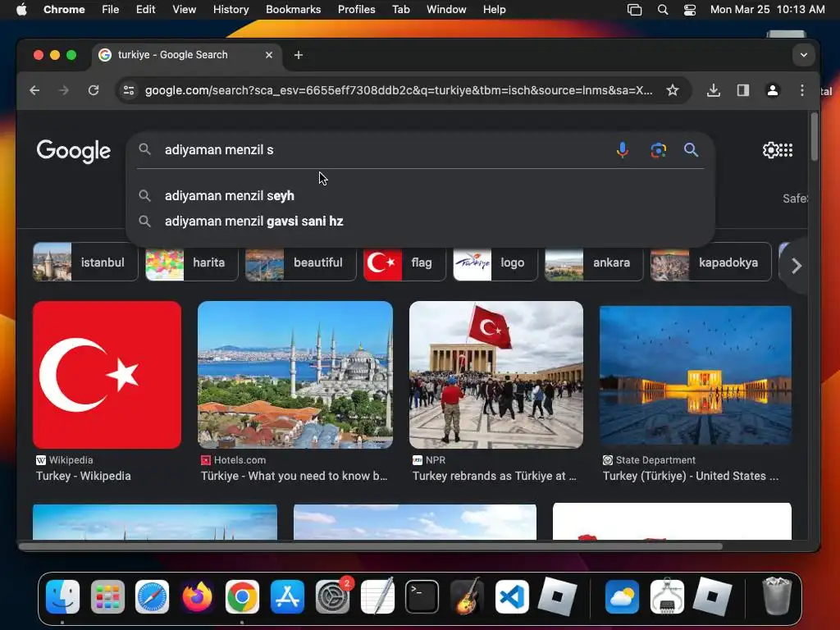The image size is (840, 630).
Task: Open Chrome profile menu
Action: click(x=773, y=90)
